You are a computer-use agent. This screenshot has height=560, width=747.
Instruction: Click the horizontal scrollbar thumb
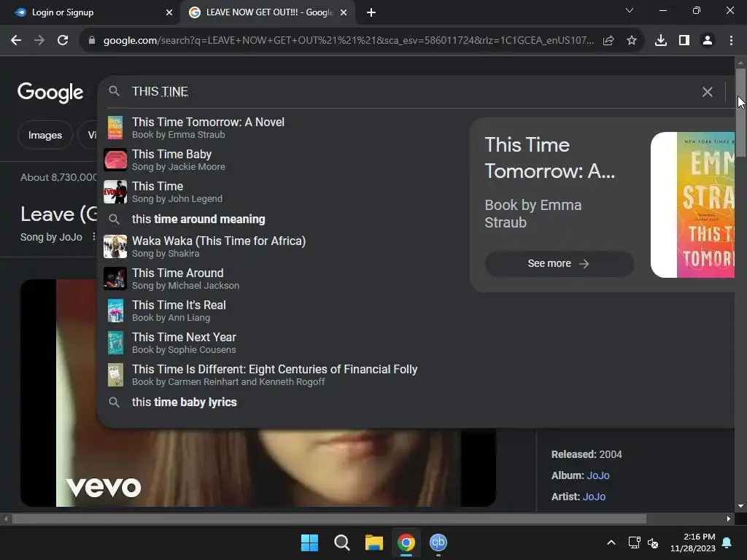(329, 518)
